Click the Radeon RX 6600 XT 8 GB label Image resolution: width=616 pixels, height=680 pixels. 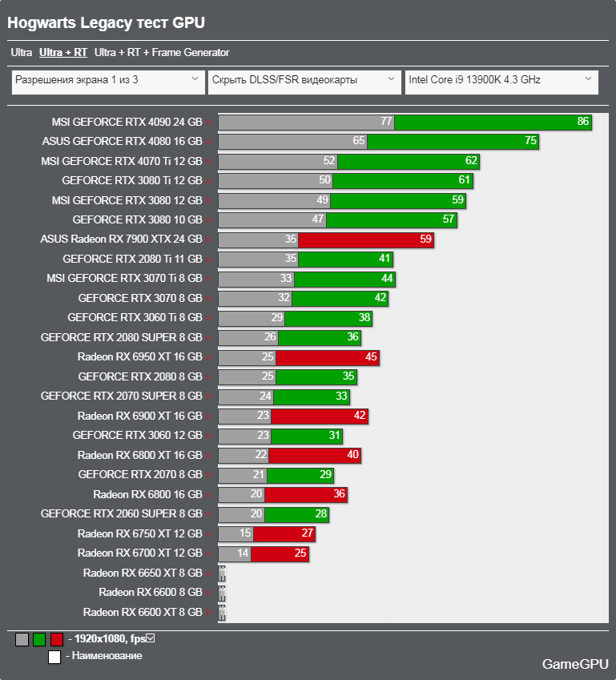point(143,612)
